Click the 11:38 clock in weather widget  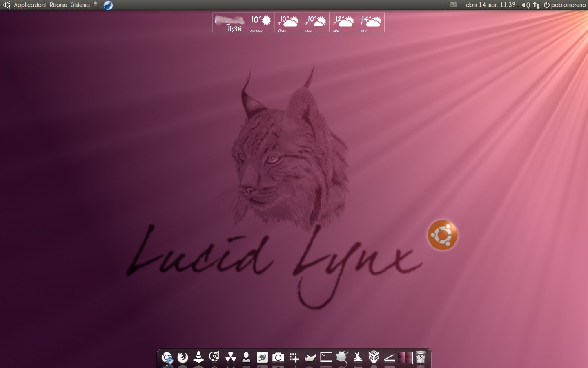coord(234,29)
